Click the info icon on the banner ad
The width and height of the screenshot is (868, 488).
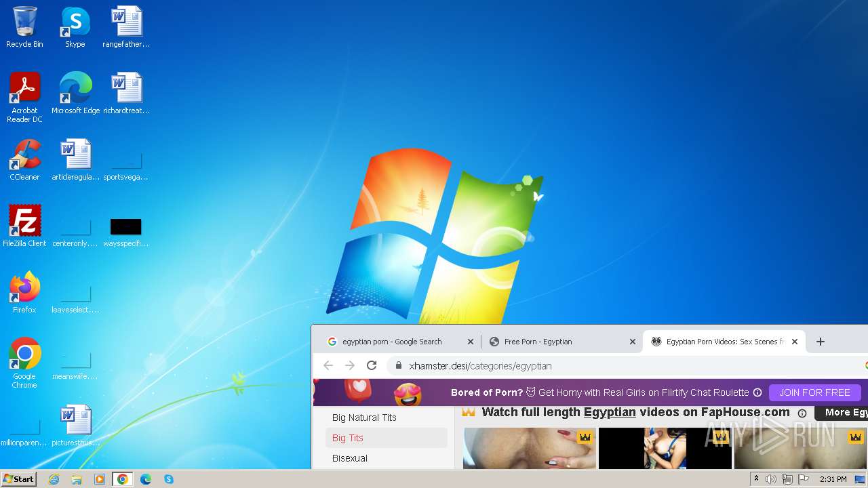757,392
